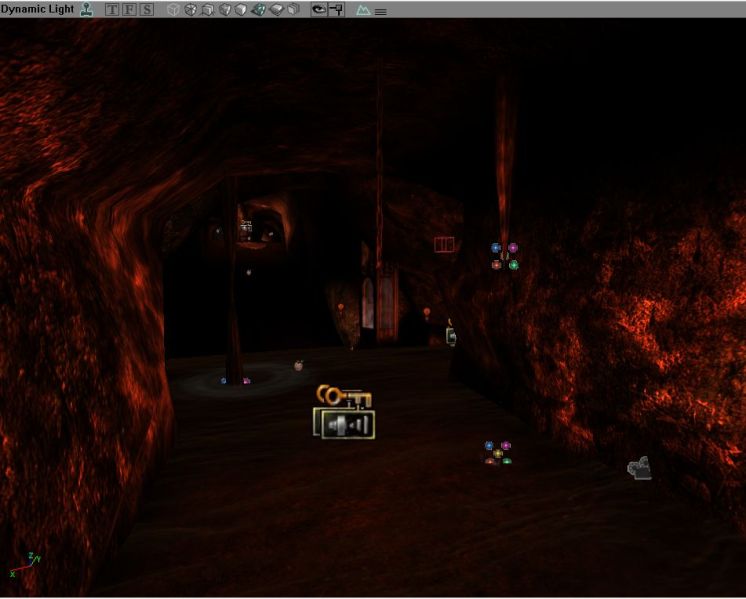746x599 pixels.
Task: Switch viewport to Front view (F)
Action: click(x=129, y=10)
